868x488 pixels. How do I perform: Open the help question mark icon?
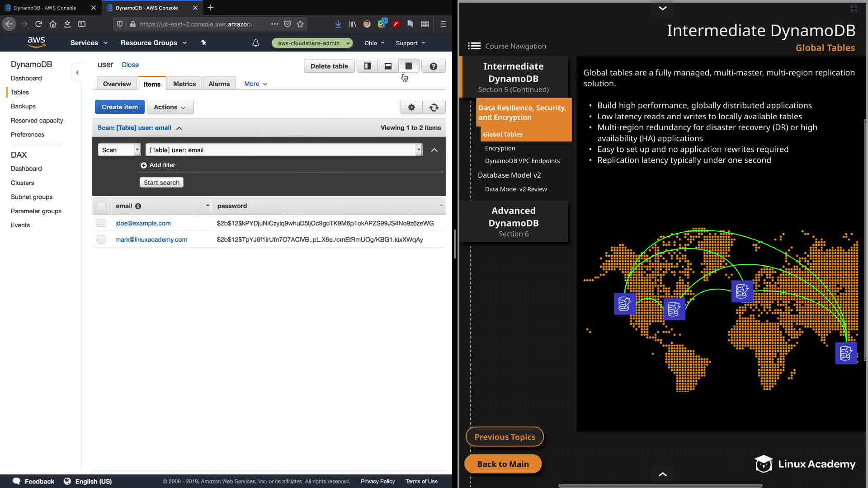(x=433, y=66)
